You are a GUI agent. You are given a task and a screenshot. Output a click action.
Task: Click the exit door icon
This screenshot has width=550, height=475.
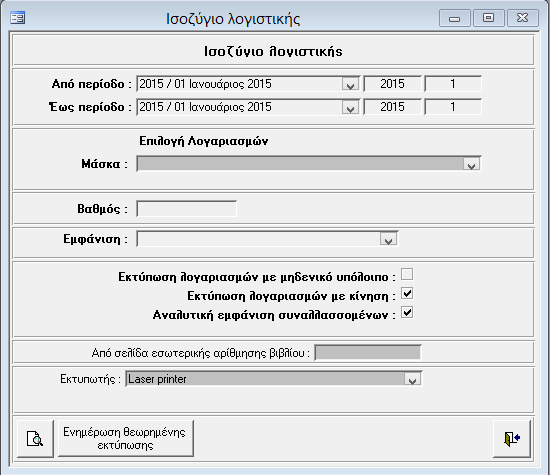512,439
